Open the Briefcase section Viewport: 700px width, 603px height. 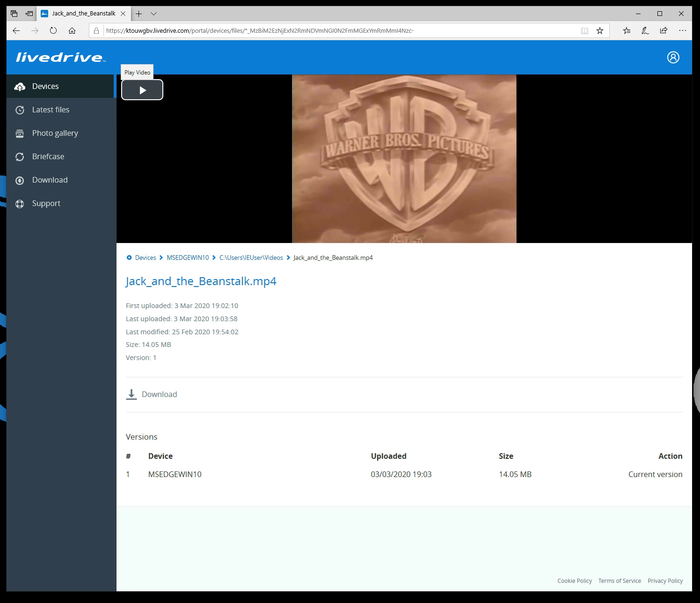tap(48, 156)
